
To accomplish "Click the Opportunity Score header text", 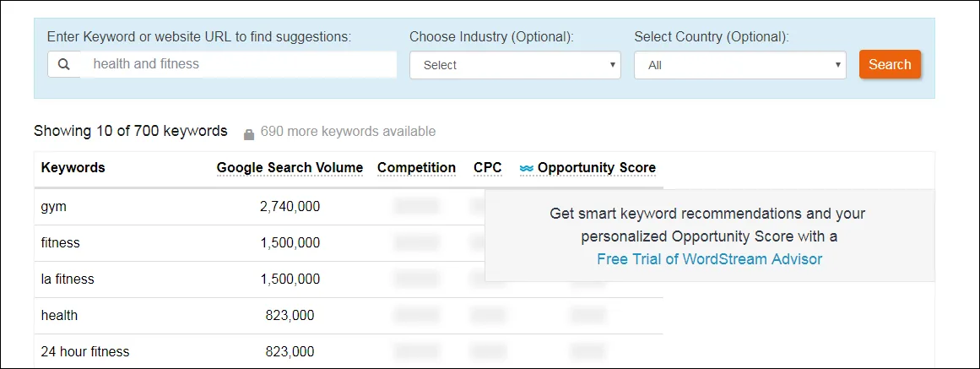I will point(596,167).
